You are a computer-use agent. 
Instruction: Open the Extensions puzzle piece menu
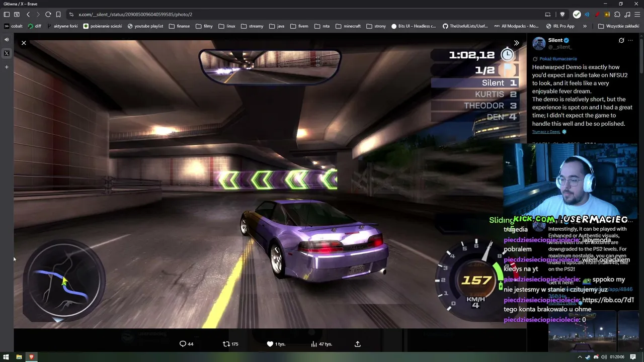pos(617,15)
